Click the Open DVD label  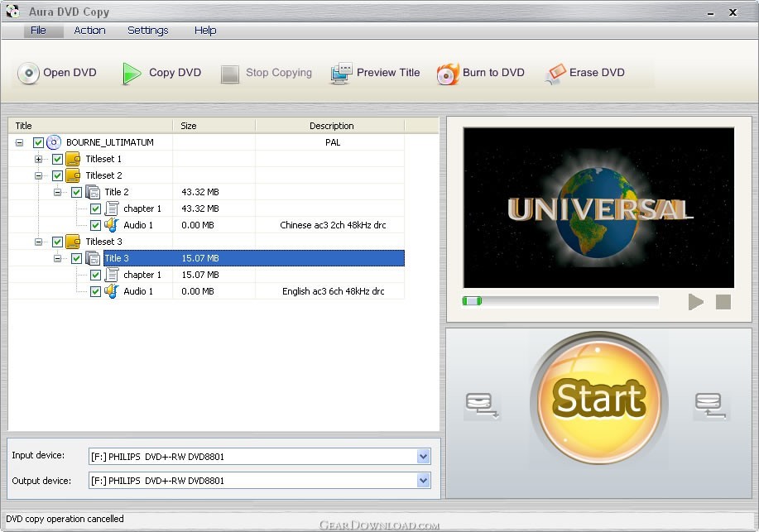70,73
